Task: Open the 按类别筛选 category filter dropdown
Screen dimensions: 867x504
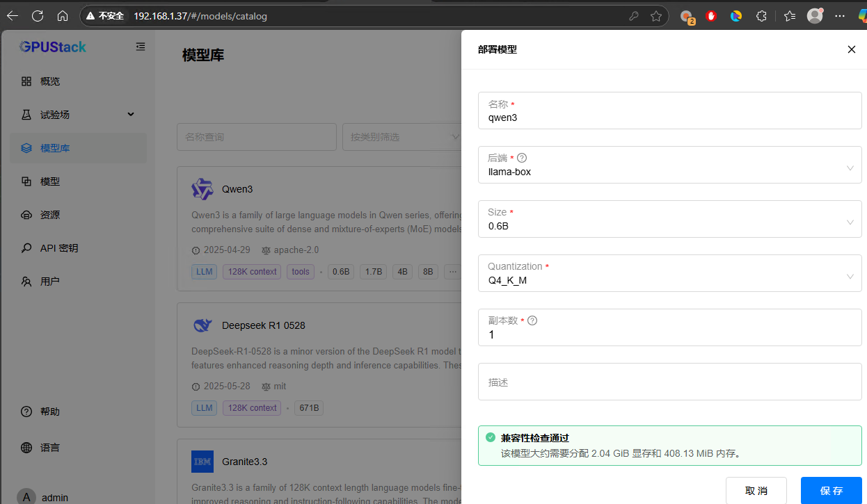Action: click(x=401, y=137)
